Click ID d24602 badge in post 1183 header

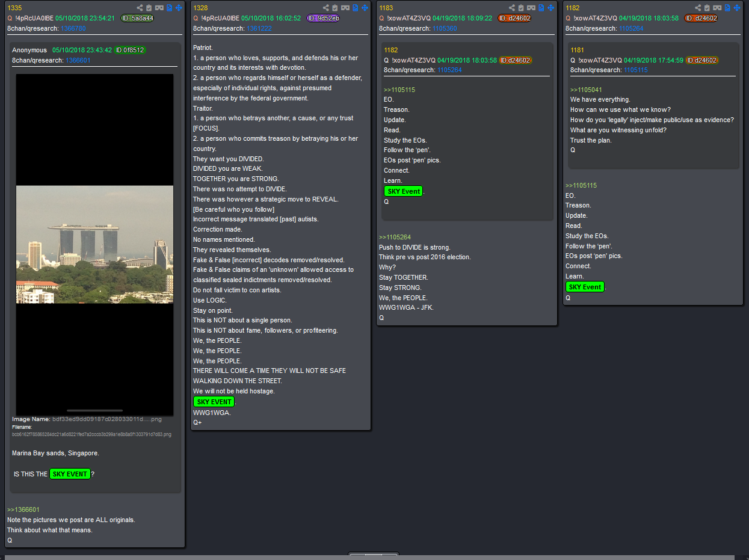pos(515,18)
